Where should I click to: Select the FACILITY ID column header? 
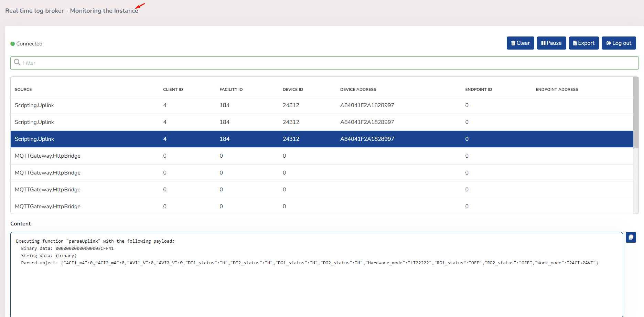point(231,89)
